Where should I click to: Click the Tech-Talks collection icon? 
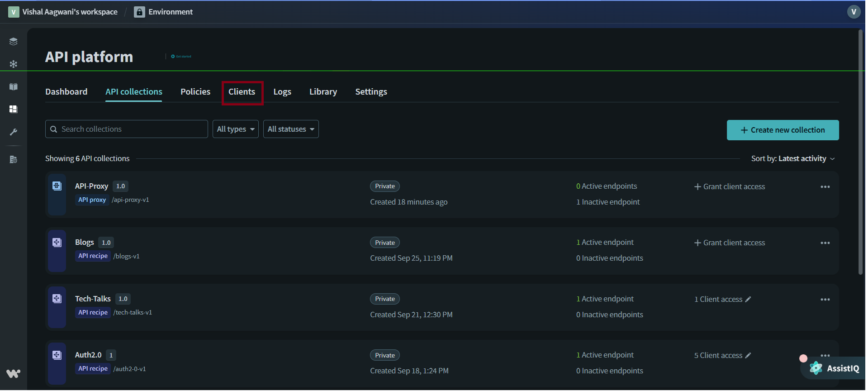[x=57, y=299]
